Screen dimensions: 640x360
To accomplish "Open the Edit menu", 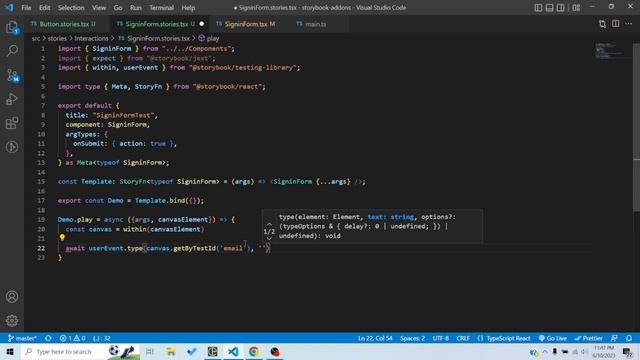I will click(44, 8).
